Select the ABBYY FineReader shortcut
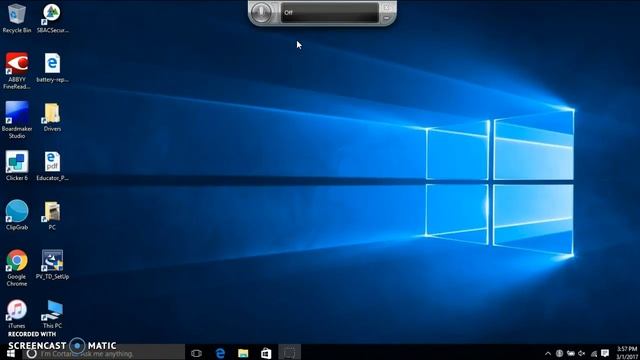This screenshot has width=640, height=360. 17,71
